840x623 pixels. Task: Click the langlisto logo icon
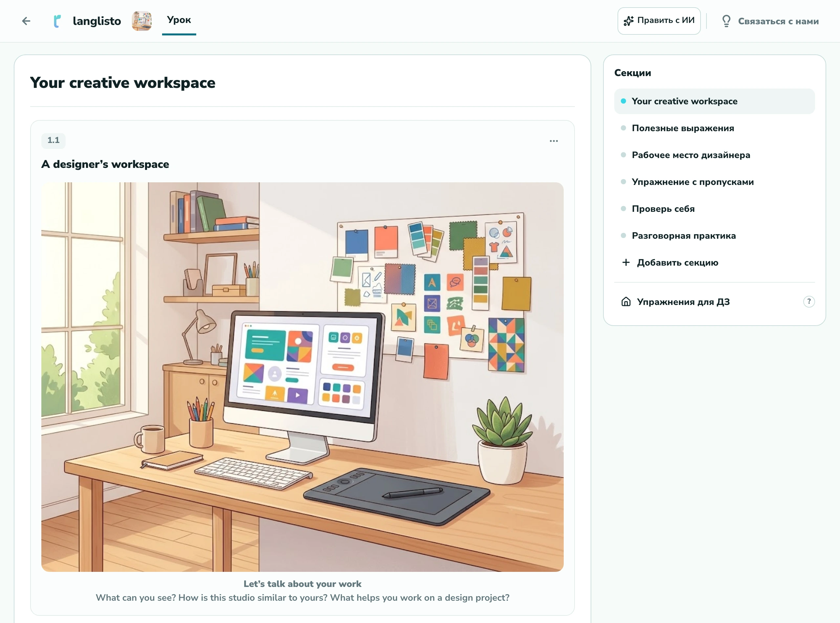57,21
